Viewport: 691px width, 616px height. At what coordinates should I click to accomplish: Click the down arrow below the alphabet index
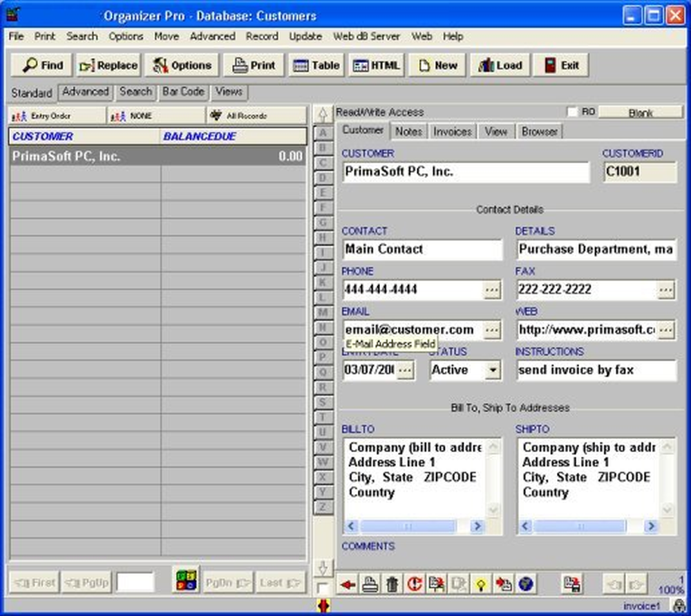(323, 568)
